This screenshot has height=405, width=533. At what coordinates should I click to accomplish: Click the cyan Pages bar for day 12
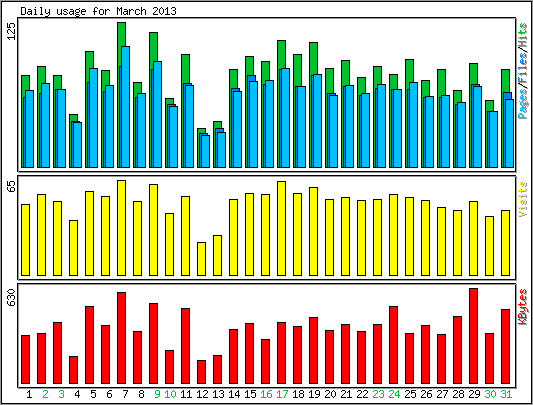205,151
